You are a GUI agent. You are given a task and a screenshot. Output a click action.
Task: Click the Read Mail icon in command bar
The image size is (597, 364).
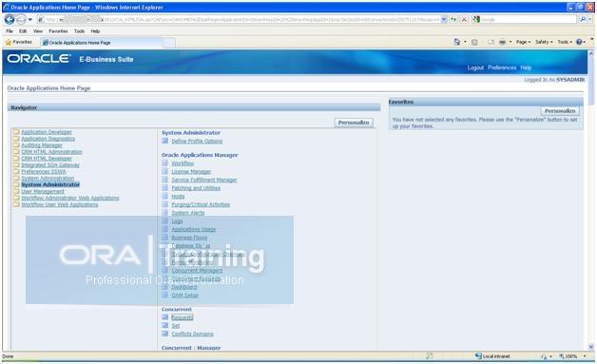491,42
